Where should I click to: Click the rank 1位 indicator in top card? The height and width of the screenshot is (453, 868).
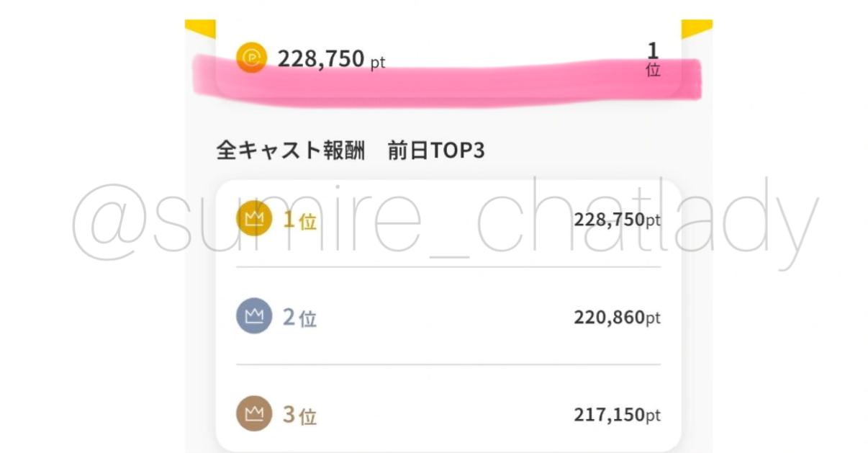click(653, 59)
